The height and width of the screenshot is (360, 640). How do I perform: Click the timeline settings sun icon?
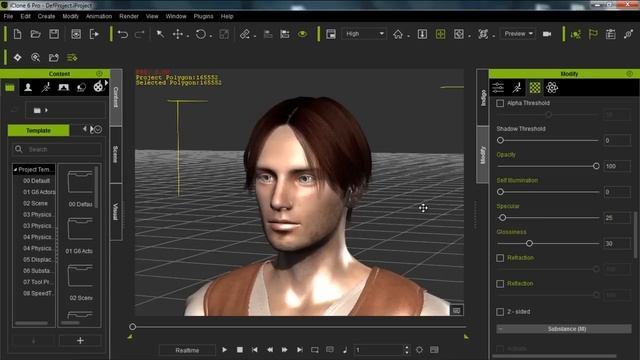pyautogui.click(x=419, y=350)
